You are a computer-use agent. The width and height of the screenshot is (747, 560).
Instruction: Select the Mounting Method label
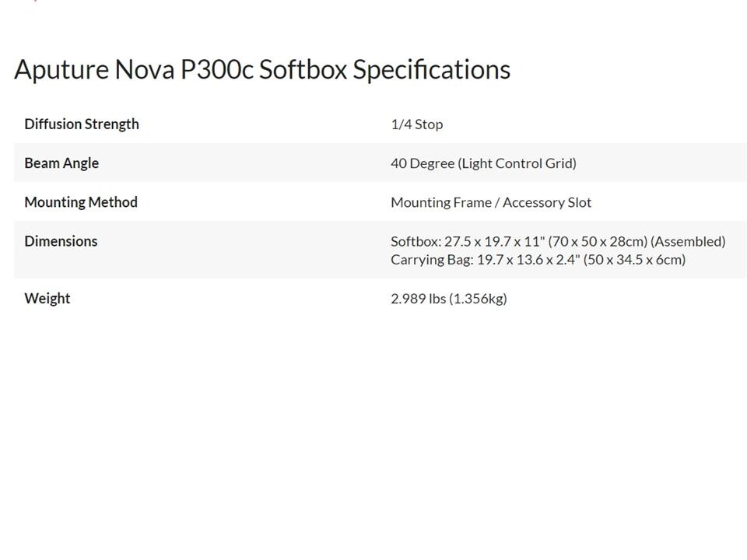pos(81,202)
